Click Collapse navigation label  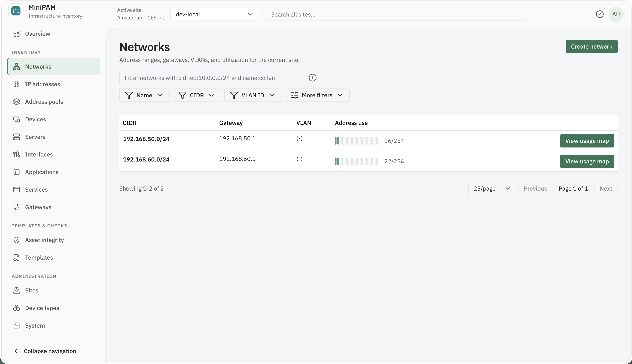(x=50, y=351)
